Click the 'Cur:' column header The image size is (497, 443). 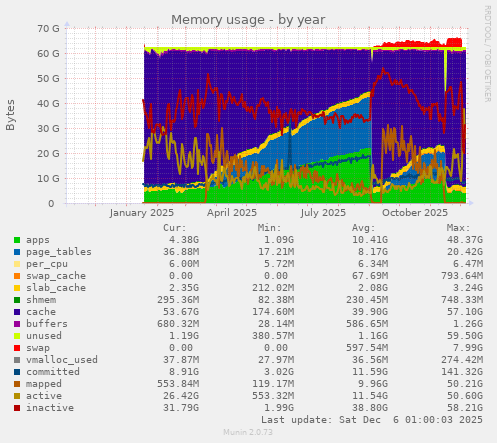175,228
